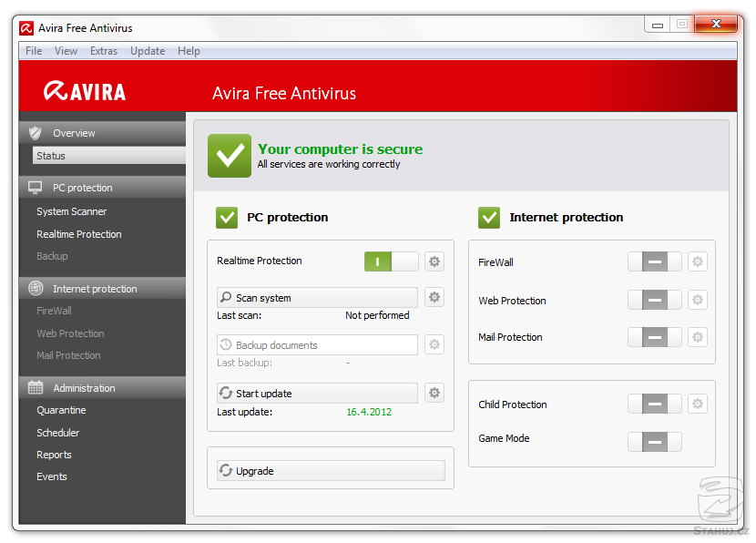Viewport: 756px width, 543px height.
Task: Click the 'Not performed' last scan value
Action: [377, 315]
